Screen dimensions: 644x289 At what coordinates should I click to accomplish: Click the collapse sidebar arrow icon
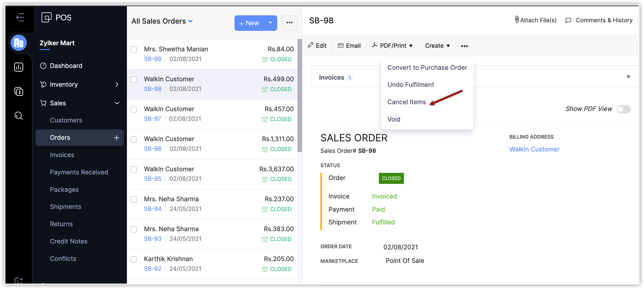(20, 18)
